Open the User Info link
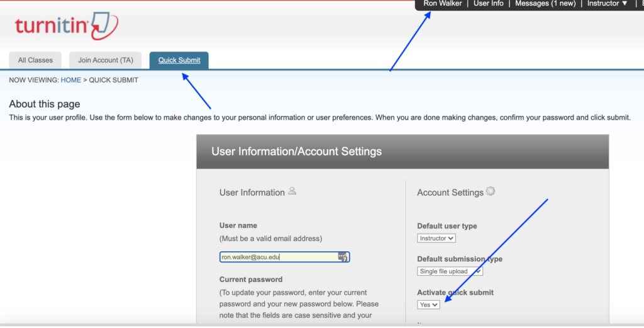 (x=489, y=4)
